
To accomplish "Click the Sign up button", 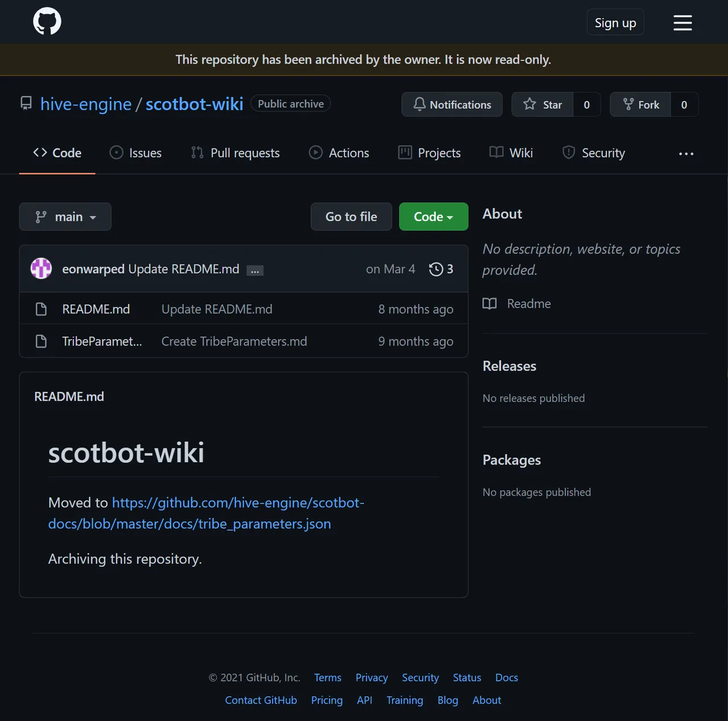I will [x=615, y=23].
